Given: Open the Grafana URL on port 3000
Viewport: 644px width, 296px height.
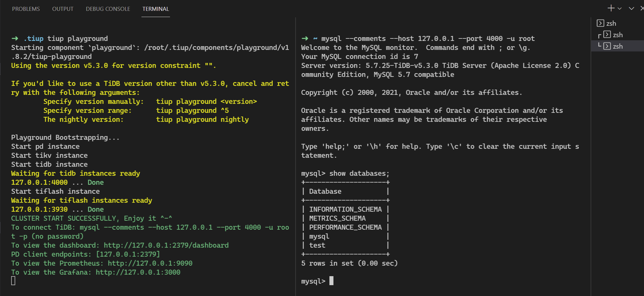Looking at the screenshot, I should coord(138,272).
